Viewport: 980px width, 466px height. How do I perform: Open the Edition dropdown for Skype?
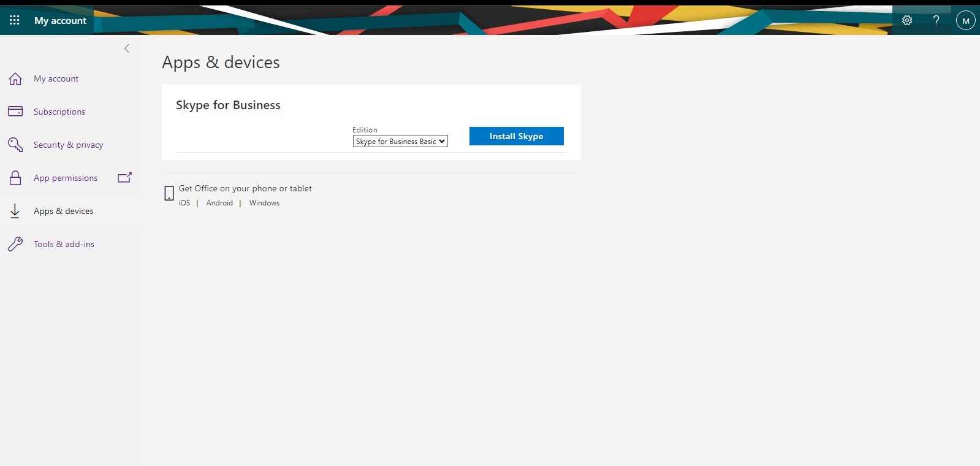pyautogui.click(x=400, y=141)
